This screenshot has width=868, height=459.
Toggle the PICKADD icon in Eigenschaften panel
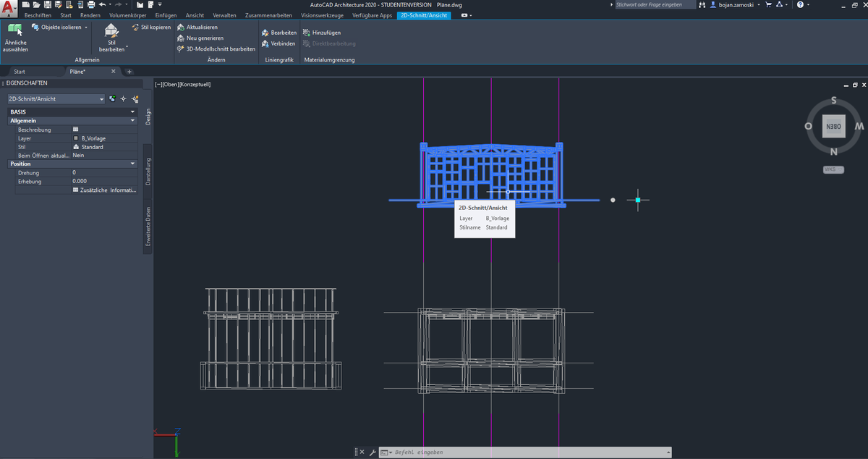112,98
